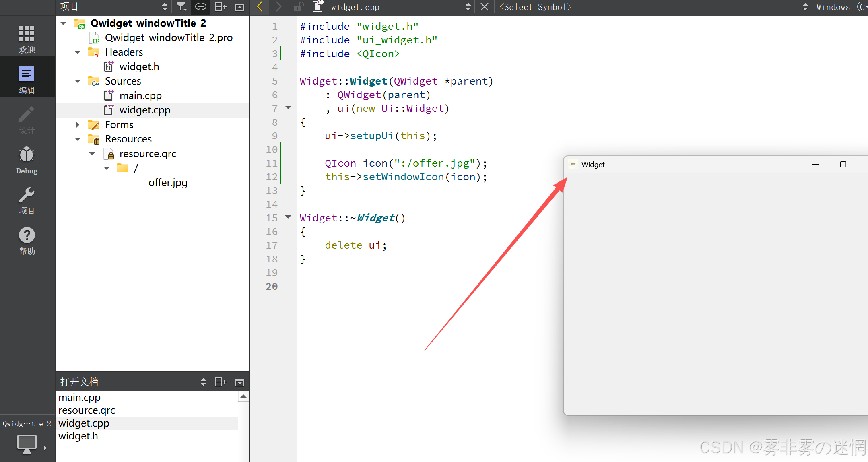
Task: Select offer.jpg resource file
Action: (x=168, y=183)
